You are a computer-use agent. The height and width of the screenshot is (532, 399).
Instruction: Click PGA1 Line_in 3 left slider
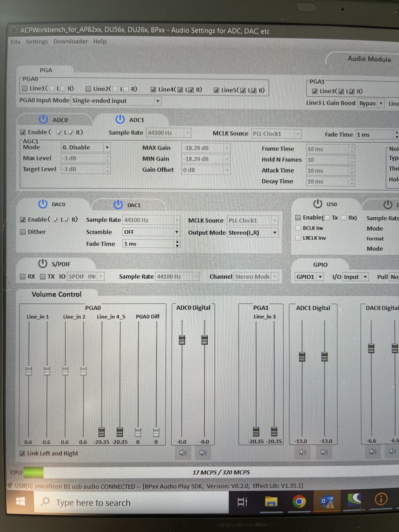click(x=256, y=431)
